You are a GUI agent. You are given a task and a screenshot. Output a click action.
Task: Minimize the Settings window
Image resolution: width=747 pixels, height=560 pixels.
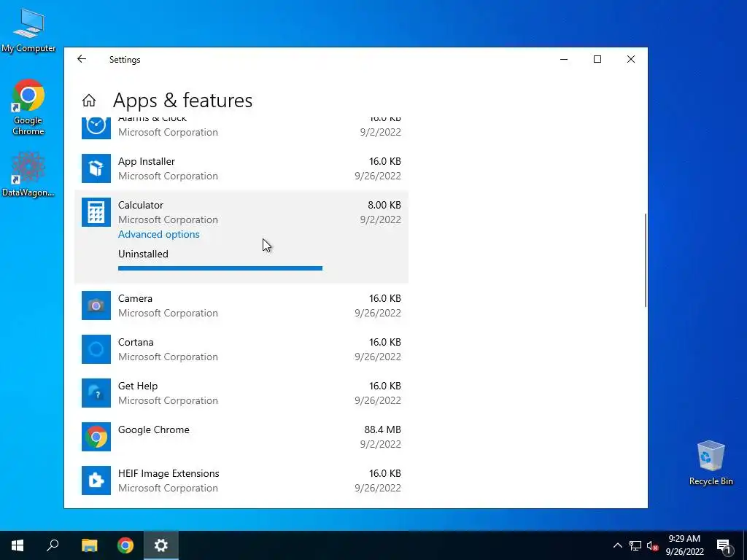[564, 59]
